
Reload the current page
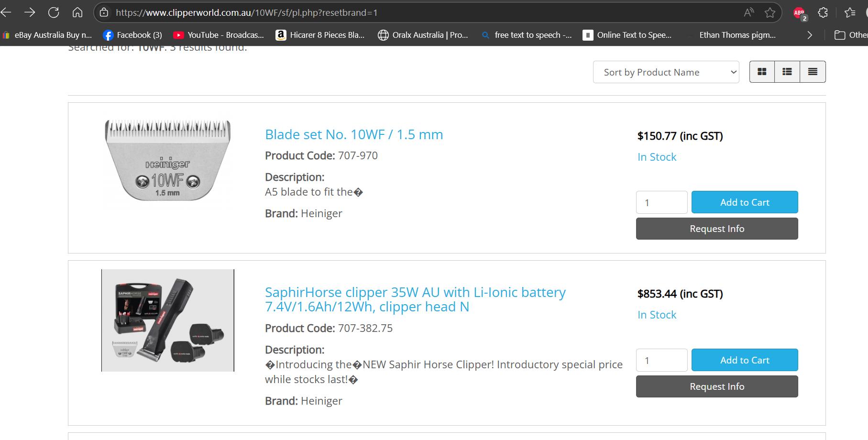point(54,12)
